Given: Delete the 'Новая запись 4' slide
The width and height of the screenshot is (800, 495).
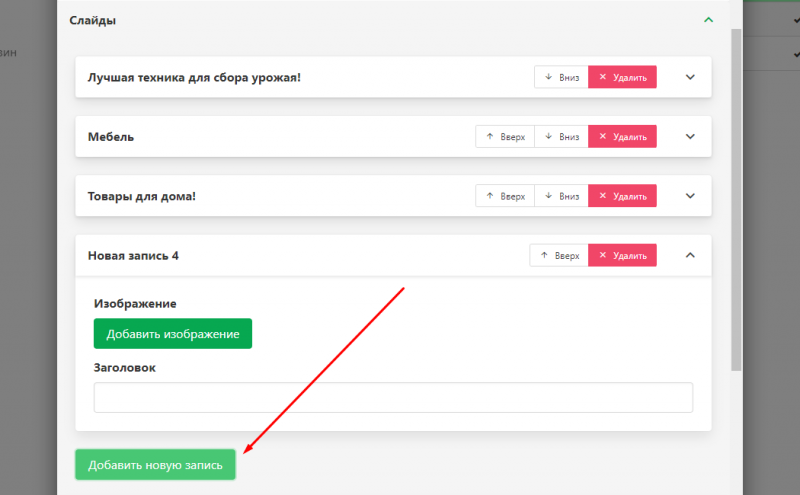Looking at the screenshot, I should point(622,256).
